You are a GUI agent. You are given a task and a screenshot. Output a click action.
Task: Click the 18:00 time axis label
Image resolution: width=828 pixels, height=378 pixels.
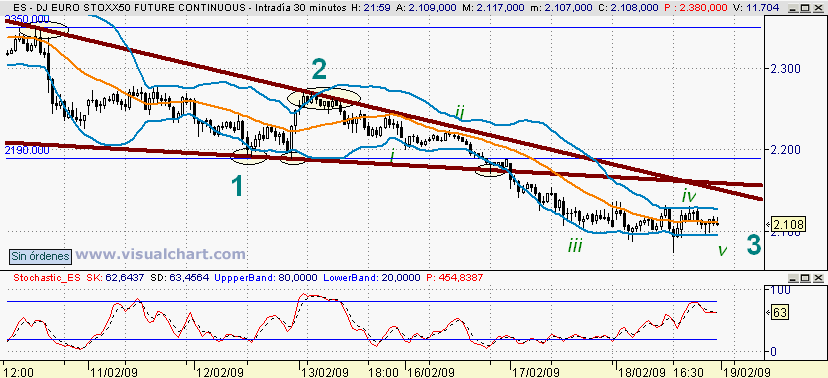tap(383, 372)
